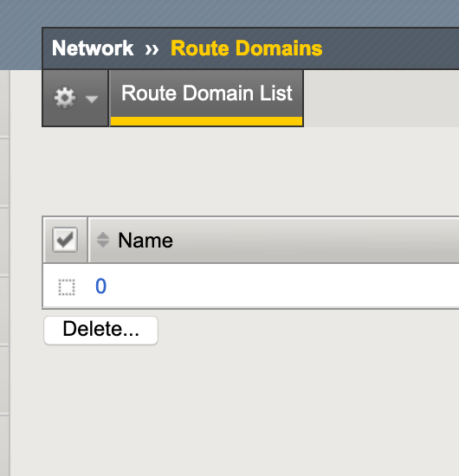Click the gray sidebar strip on left edge
The height and width of the screenshot is (476, 459).
[5, 273]
